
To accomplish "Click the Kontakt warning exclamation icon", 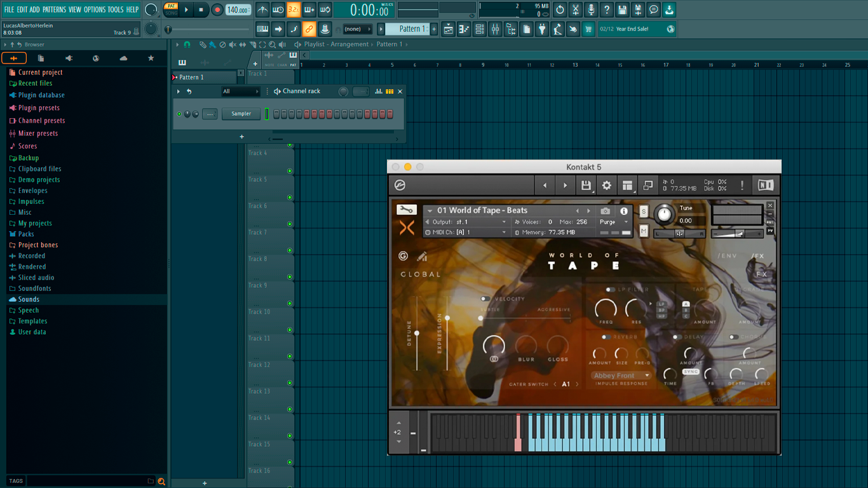I will pyautogui.click(x=742, y=186).
